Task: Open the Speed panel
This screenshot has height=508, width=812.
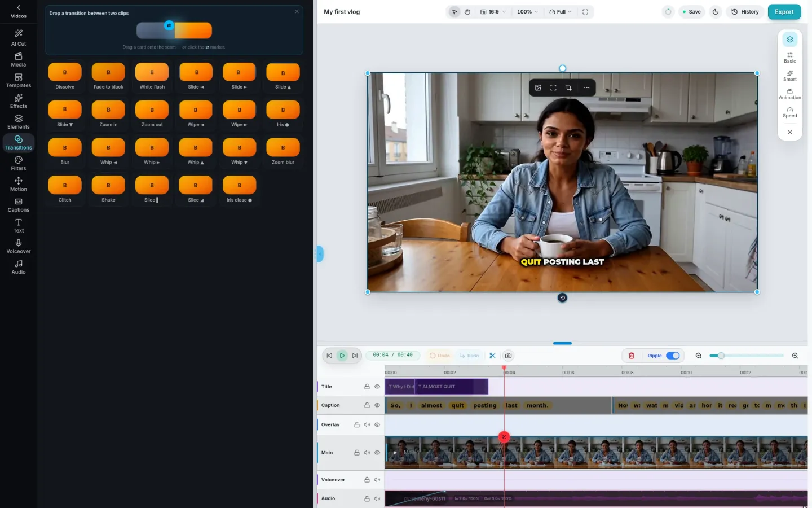Action: [790, 112]
